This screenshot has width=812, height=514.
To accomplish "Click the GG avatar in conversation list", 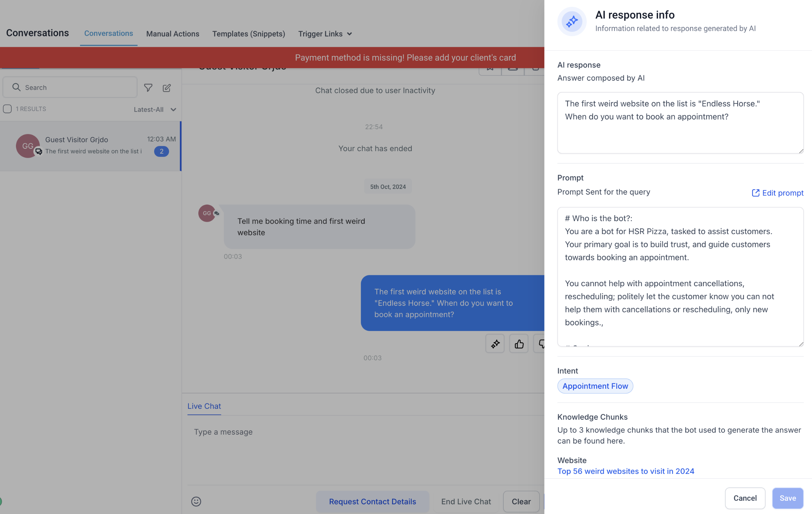I will click(28, 146).
